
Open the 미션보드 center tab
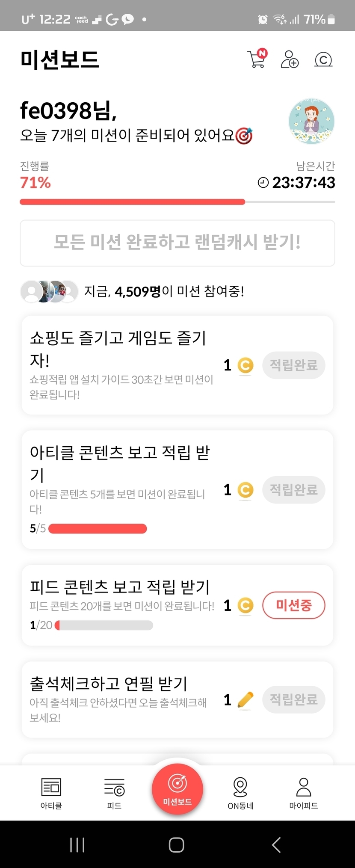[177, 789]
